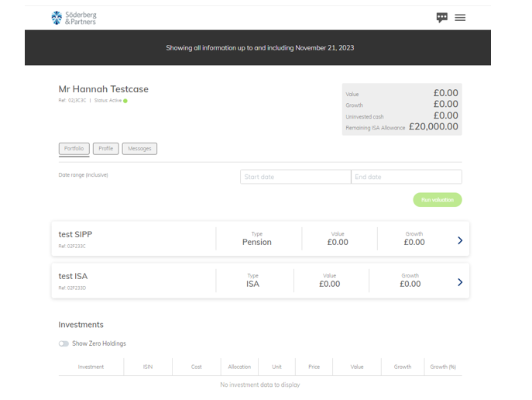This screenshot has width=532, height=400.
Task: Click the End date field
Action: (407, 177)
